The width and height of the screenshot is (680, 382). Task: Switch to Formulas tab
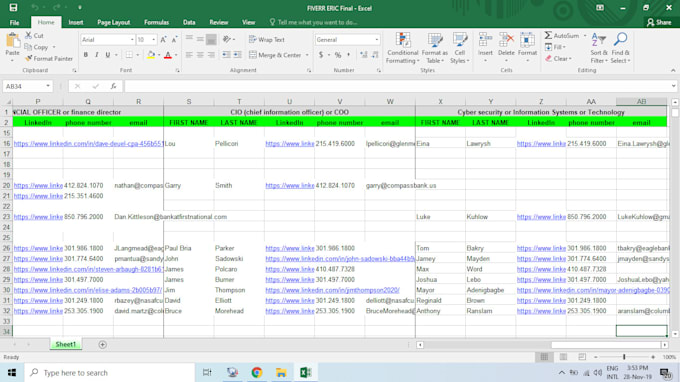pyautogui.click(x=157, y=23)
